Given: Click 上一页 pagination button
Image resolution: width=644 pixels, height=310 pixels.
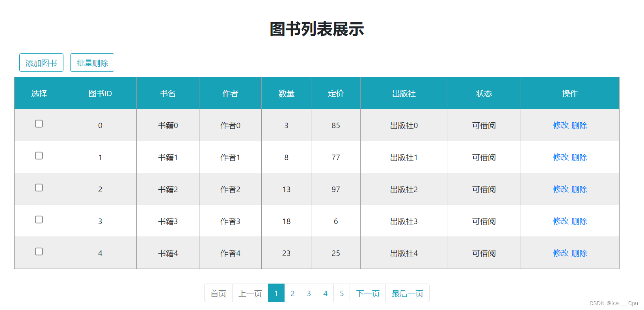Looking at the screenshot, I should tap(250, 293).
